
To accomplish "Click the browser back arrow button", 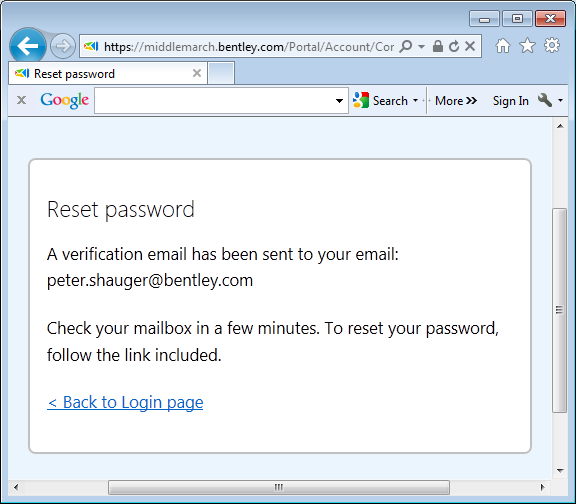I will [x=28, y=46].
